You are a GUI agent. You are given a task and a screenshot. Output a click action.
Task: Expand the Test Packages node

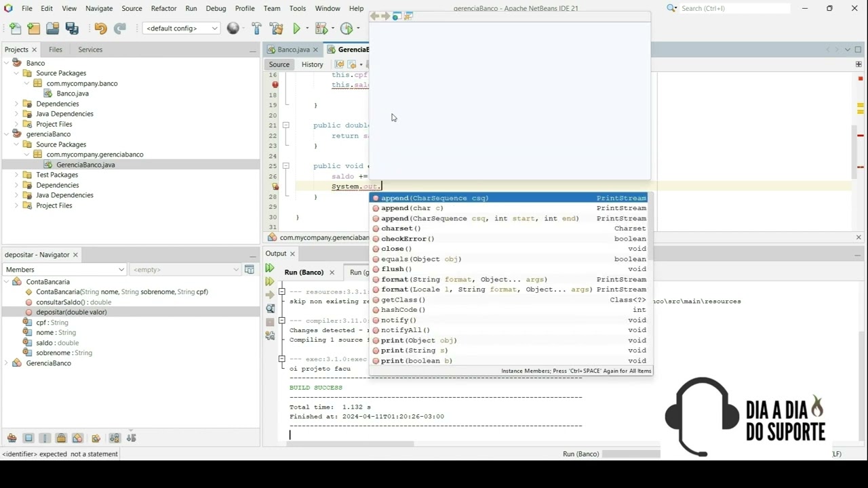[x=17, y=175]
